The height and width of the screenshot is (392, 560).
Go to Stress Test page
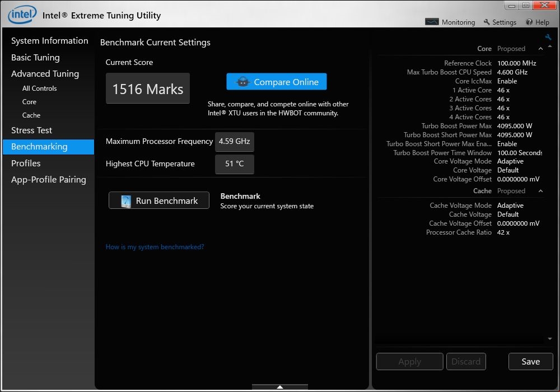pos(31,130)
